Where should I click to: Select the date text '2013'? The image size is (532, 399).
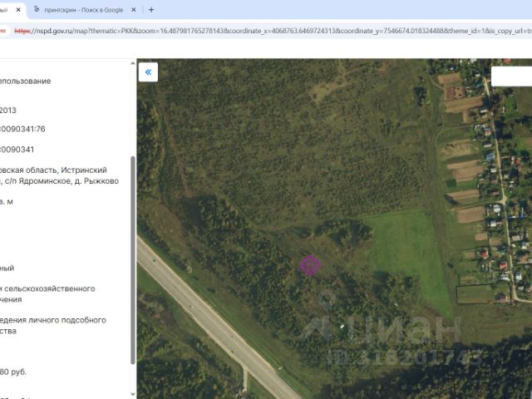coord(8,111)
